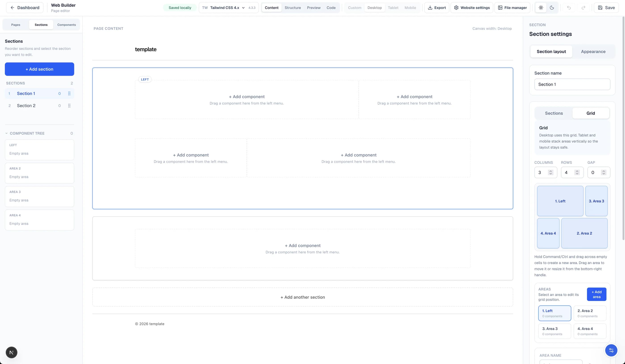Switch to dark theme moon icon

point(552,8)
